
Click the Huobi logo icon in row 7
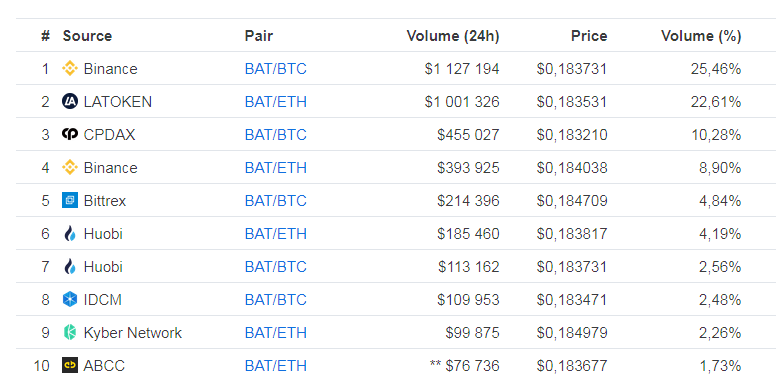70,267
